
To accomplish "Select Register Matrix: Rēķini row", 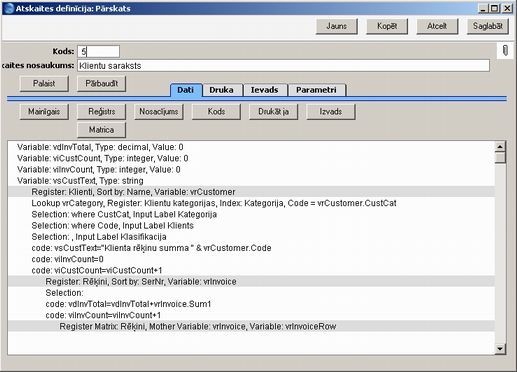I will click(x=251, y=326).
